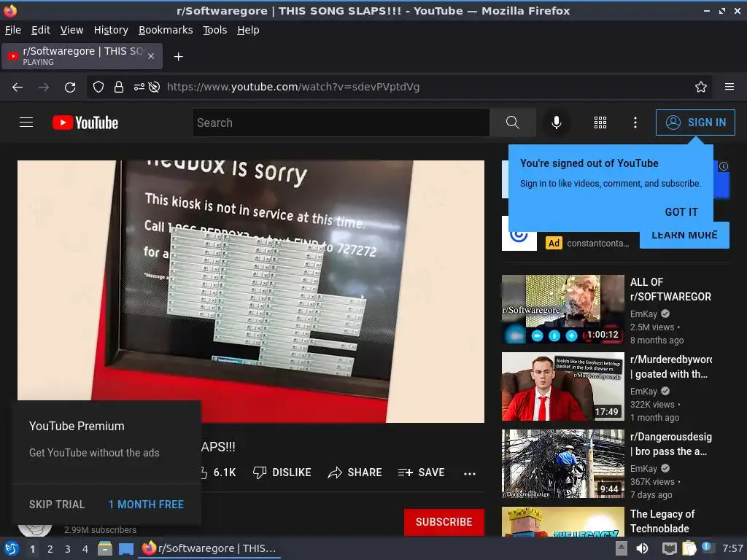Click the SIGN IN button
Image resolution: width=747 pixels, height=560 pixels.
695,122
